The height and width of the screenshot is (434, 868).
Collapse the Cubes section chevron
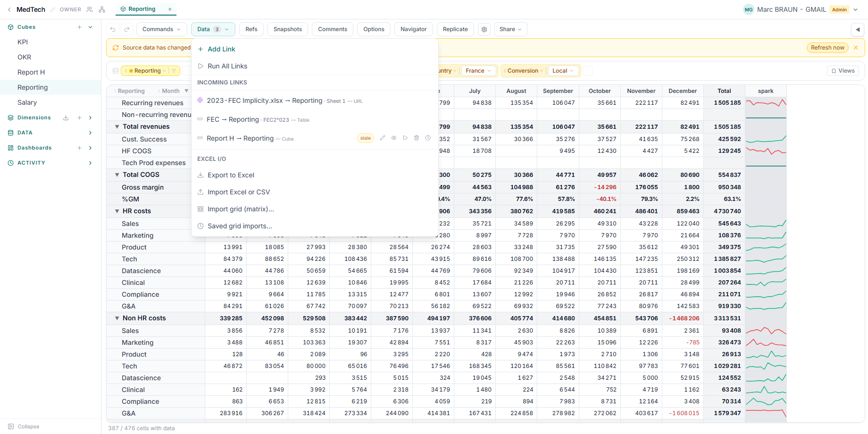click(90, 27)
